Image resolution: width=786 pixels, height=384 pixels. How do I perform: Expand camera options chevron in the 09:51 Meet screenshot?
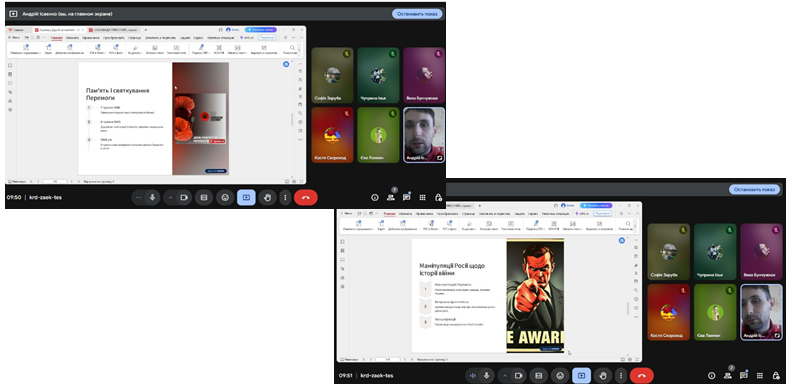click(505, 375)
